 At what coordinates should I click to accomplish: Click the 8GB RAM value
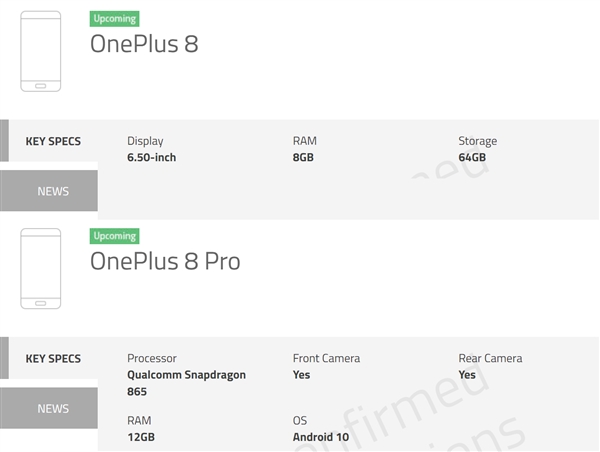click(x=303, y=157)
